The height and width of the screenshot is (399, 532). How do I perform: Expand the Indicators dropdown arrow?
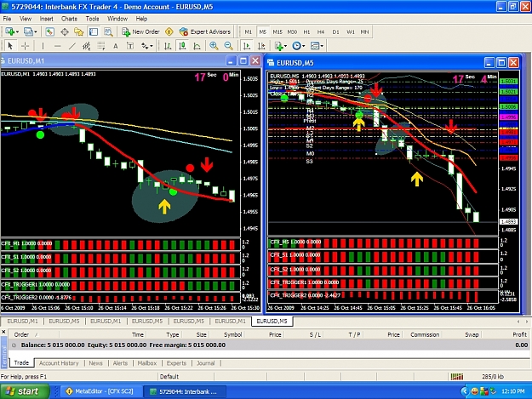[286, 46]
